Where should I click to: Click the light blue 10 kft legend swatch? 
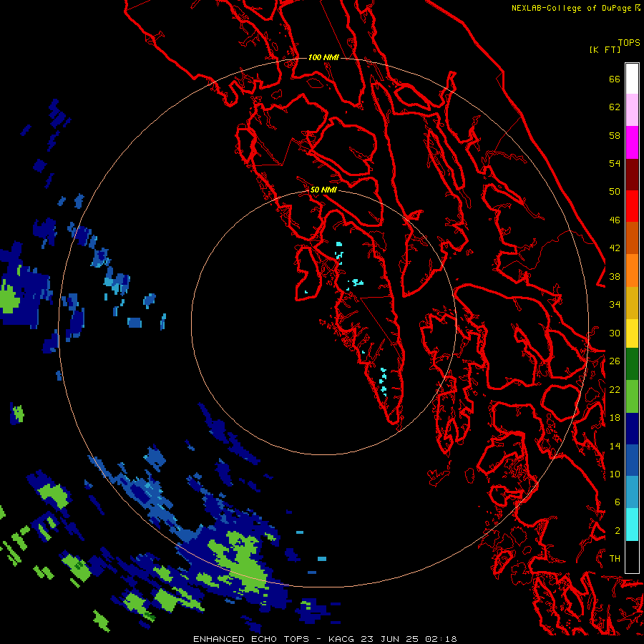632,492
